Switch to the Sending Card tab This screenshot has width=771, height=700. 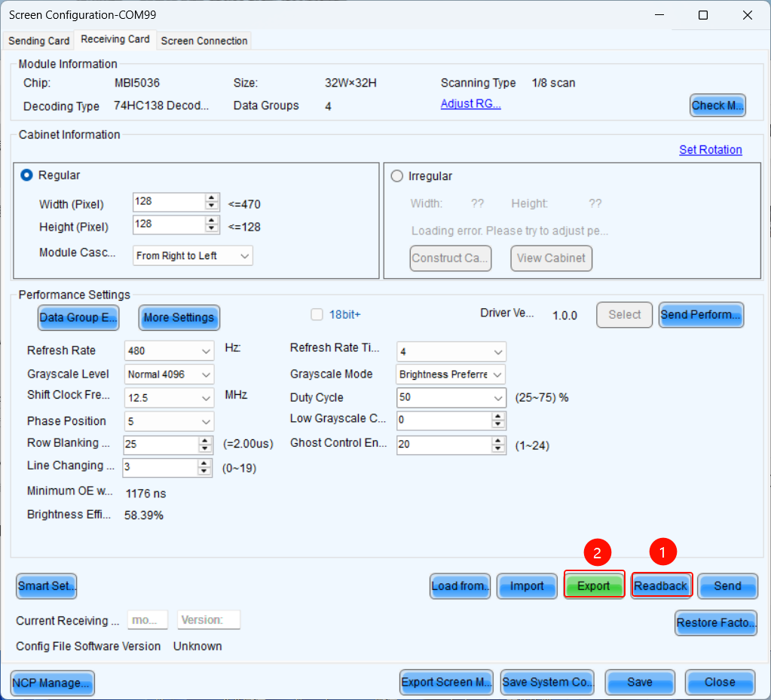[38, 41]
